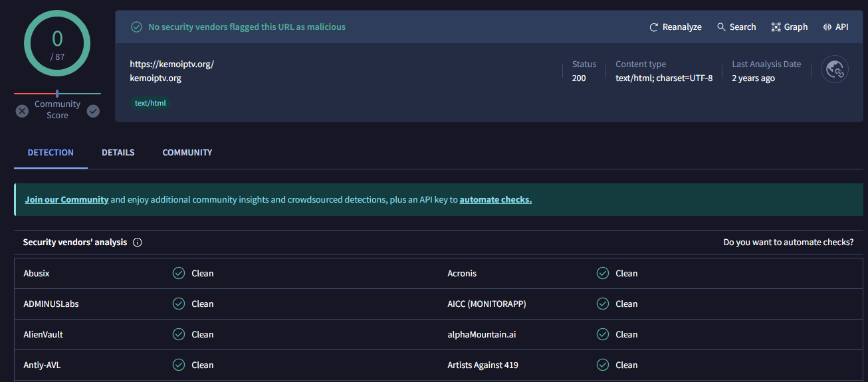Viewport: 868px width, 382px height.
Task: Click Do you want to automate checks?
Action: point(788,242)
